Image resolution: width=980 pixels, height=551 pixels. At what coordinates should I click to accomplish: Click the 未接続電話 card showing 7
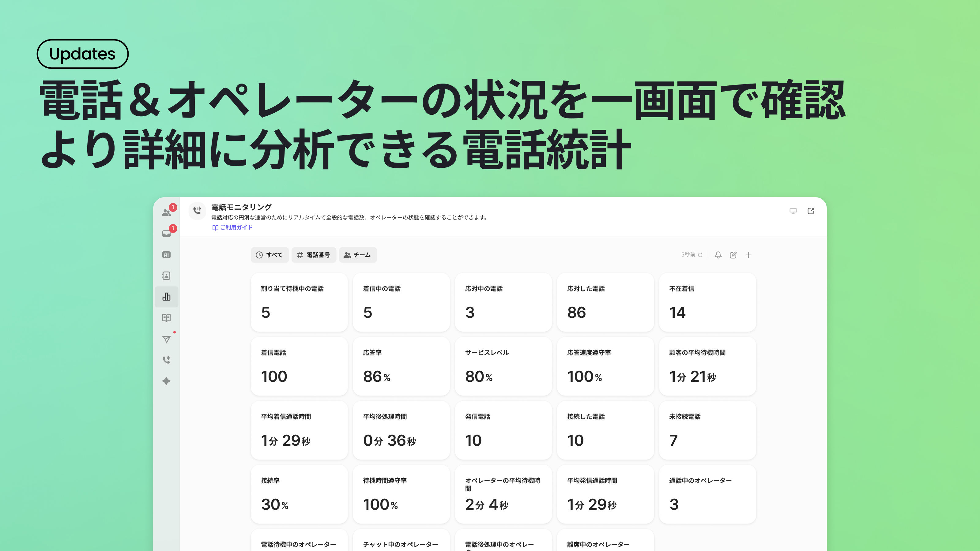point(707,430)
